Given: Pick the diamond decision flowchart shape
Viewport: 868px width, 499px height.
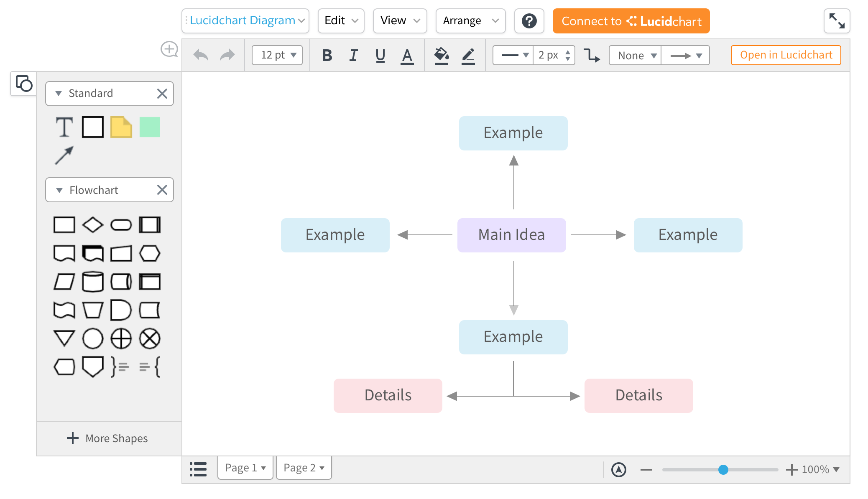Looking at the screenshot, I should pyautogui.click(x=92, y=225).
